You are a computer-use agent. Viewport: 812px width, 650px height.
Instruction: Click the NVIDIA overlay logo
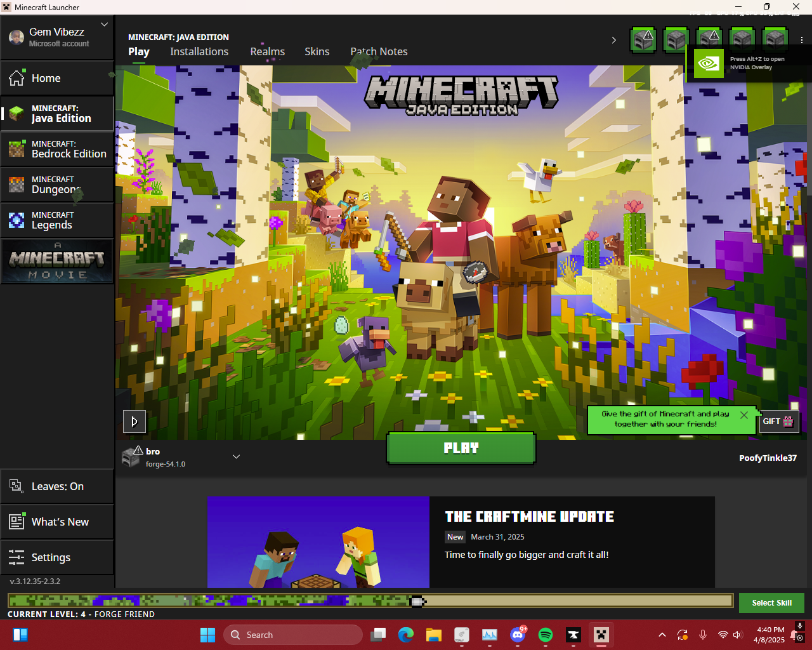click(709, 63)
